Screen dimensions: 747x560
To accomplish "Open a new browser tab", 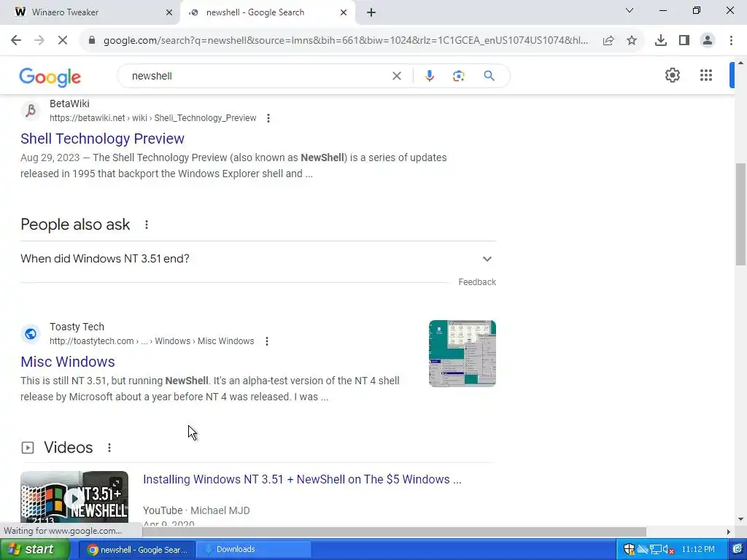I will pyautogui.click(x=371, y=13).
